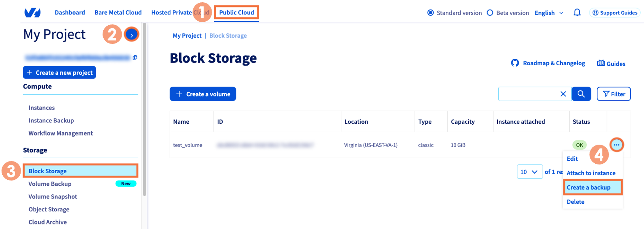The height and width of the screenshot is (229, 644).
Task: Click Create a new project button
Action: pos(59,73)
